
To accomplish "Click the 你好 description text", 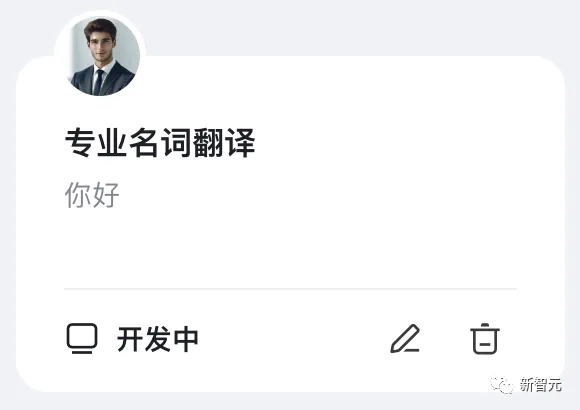I will point(92,194).
